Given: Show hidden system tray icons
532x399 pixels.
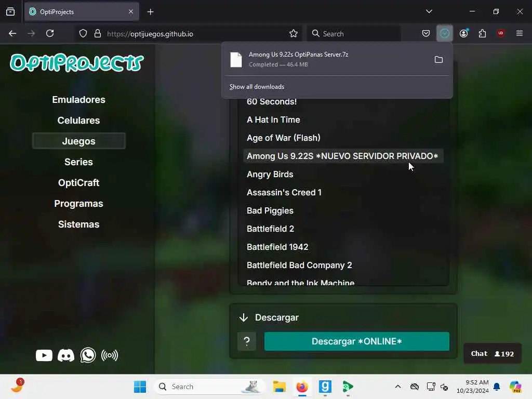Looking at the screenshot, I should (x=398, y=387).
